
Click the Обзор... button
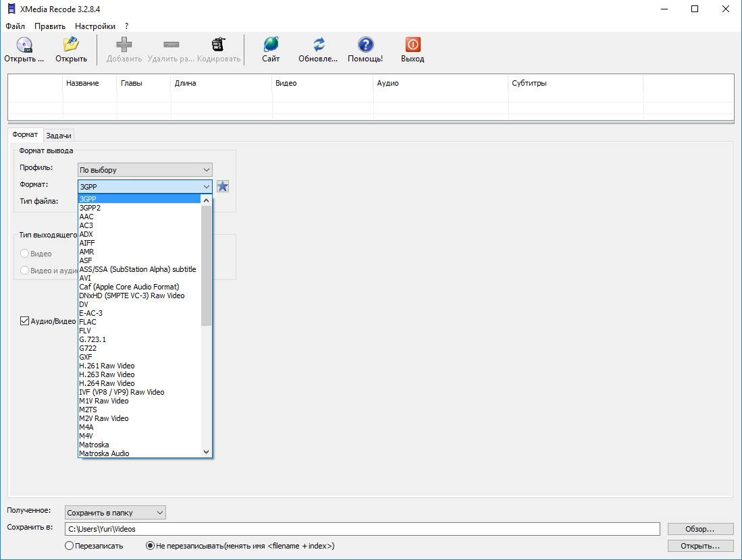coord(700,529)
